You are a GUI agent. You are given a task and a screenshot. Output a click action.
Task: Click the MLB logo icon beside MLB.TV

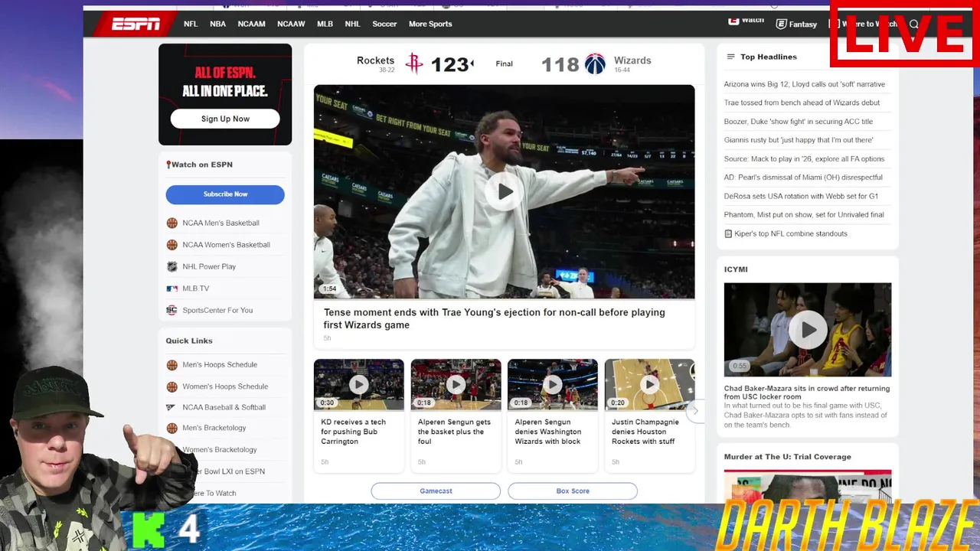171,289
